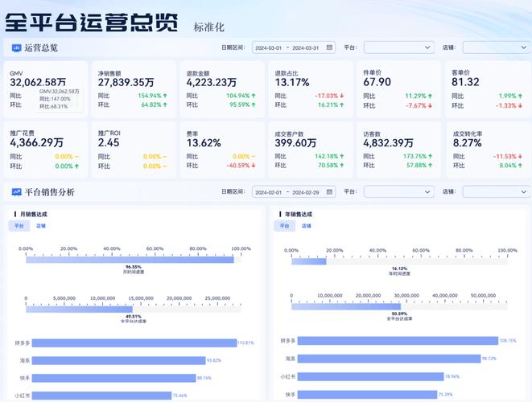
Task: Click the 标准化 subtitle label
Action: 209,27
